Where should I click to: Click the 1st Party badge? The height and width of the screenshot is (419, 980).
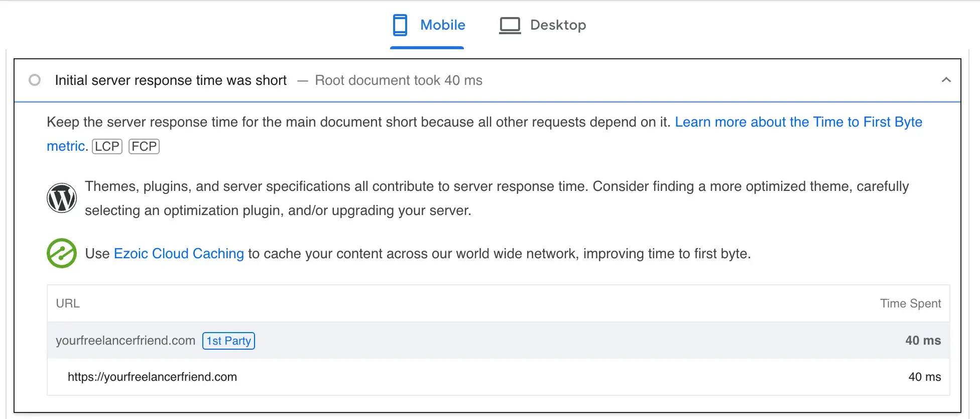coord(228,341)
